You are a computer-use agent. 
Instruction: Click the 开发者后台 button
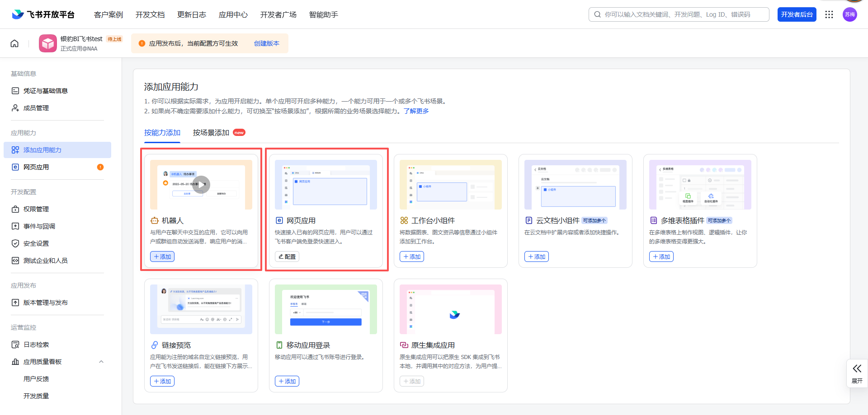coord(797,14)
